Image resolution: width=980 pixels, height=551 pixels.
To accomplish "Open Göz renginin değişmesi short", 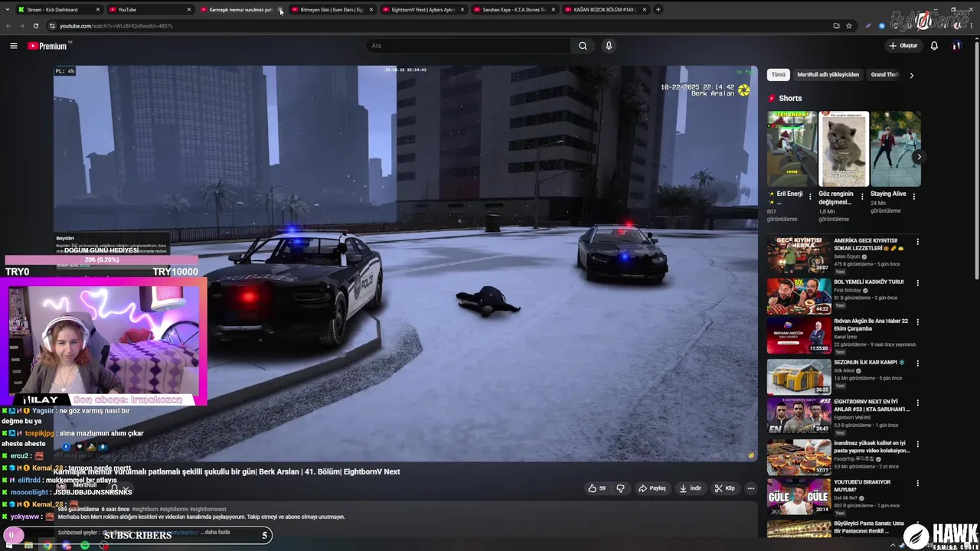I will click(x=844, y=148).
